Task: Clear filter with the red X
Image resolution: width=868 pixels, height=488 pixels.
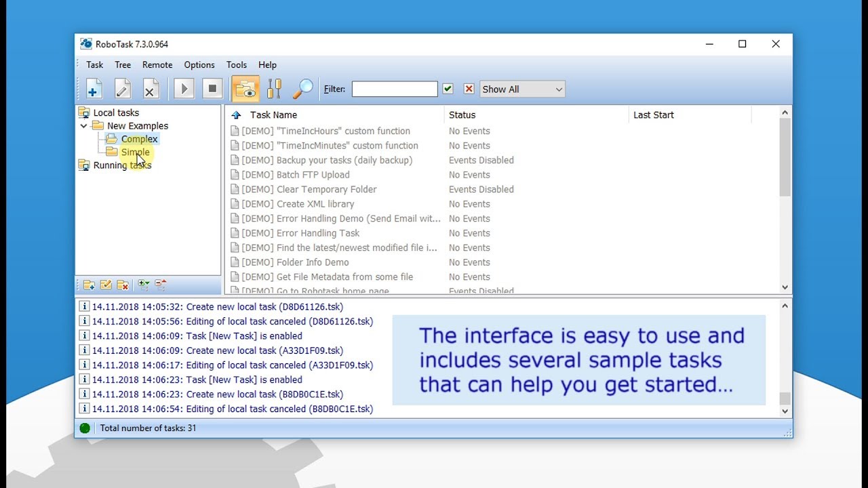Action: pos(469,89)
